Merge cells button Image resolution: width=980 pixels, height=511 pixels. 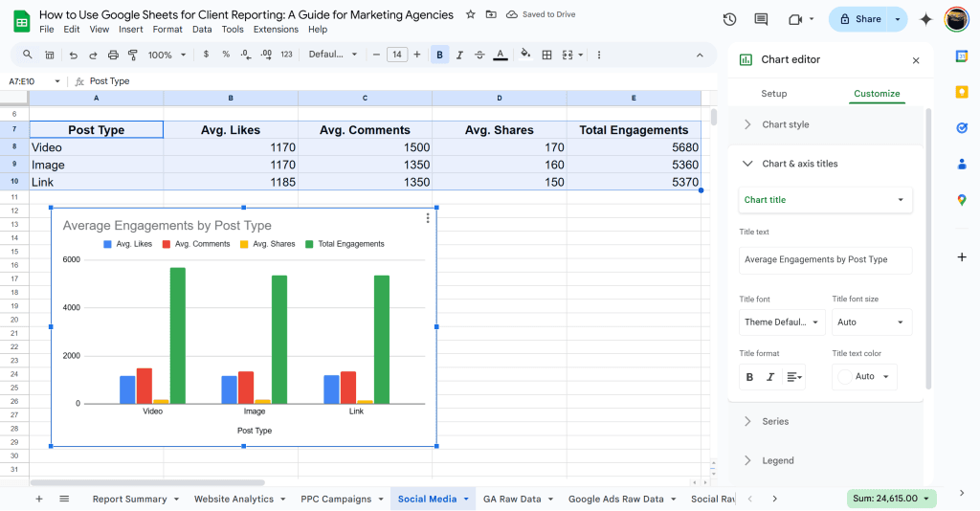tap(568, 55)
